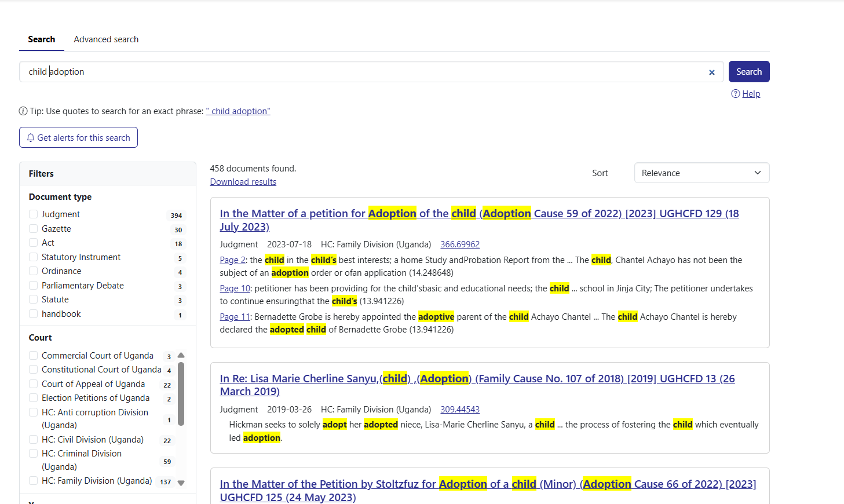Jump to Page 10 of first result
This screenshot has width=844, height=504.
pos(235,288)
